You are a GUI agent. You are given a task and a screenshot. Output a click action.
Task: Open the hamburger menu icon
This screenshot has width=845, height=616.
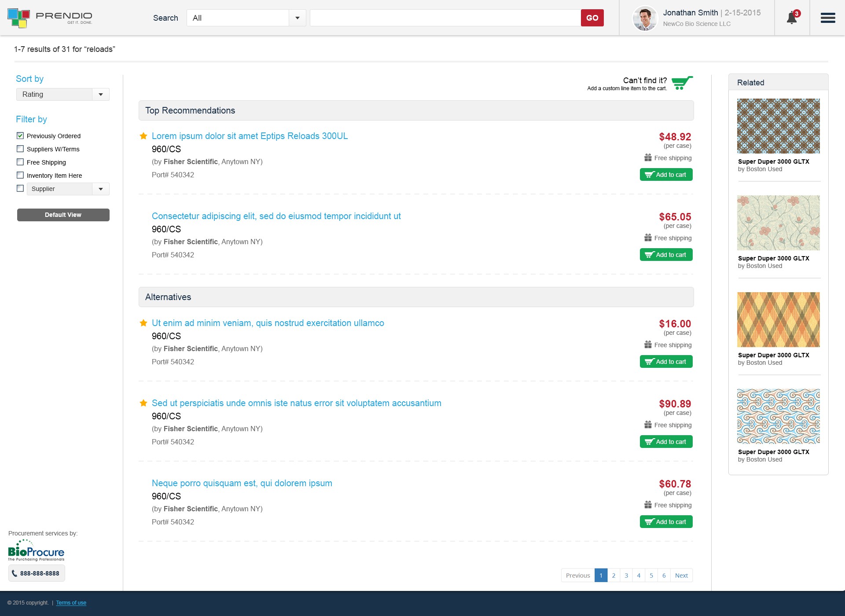click(827, 18)
